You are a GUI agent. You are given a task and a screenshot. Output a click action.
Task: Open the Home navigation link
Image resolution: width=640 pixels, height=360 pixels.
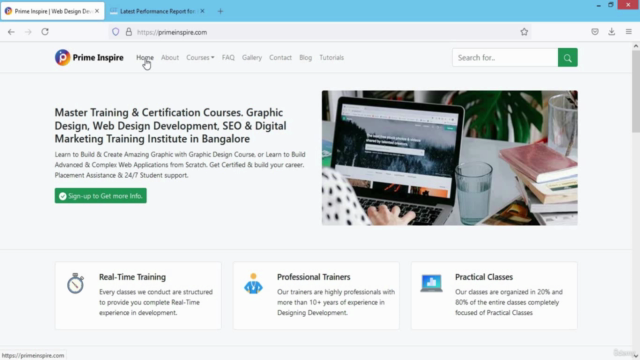[145, 58]
